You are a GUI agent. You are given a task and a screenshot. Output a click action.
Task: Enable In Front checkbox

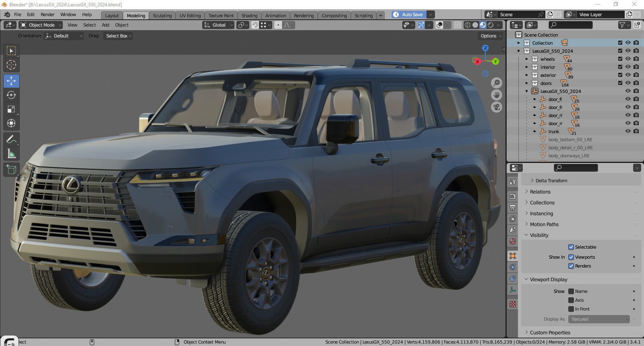(x=571, y=309)
